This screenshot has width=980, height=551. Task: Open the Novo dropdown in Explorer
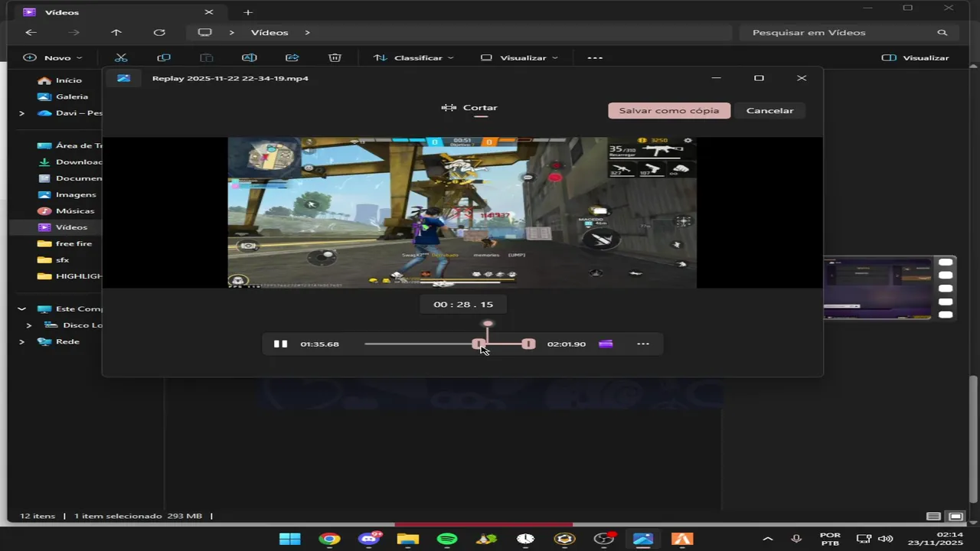tap(53, 57)
